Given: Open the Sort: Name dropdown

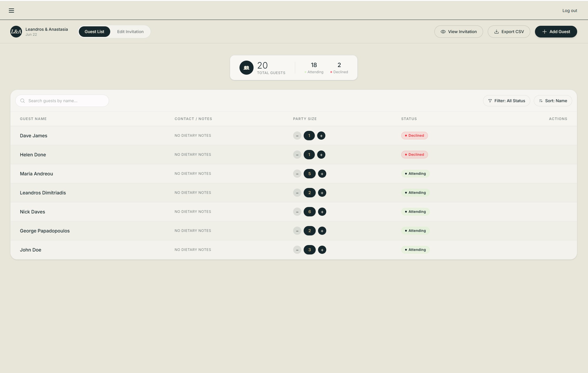Looking at the screenshot, I should pos(553,101).
